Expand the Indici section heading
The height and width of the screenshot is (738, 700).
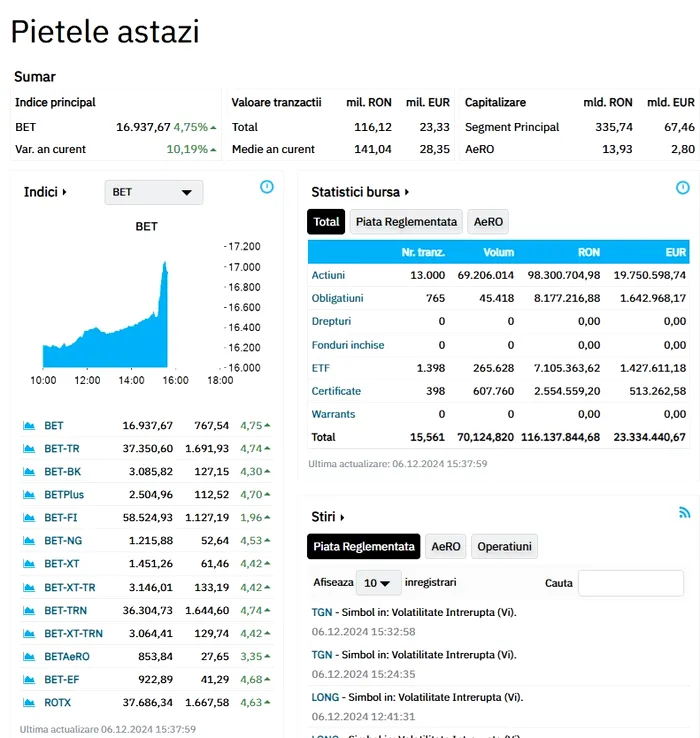coord(45,192)
